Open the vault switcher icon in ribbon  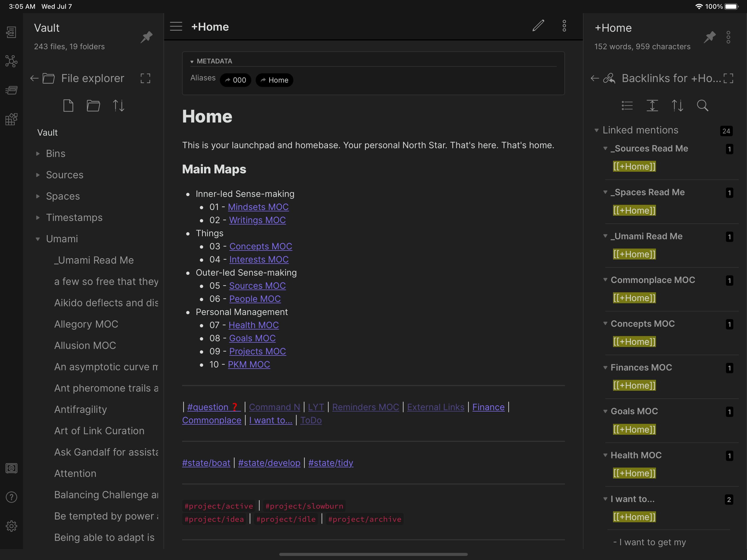click(11, 468)
